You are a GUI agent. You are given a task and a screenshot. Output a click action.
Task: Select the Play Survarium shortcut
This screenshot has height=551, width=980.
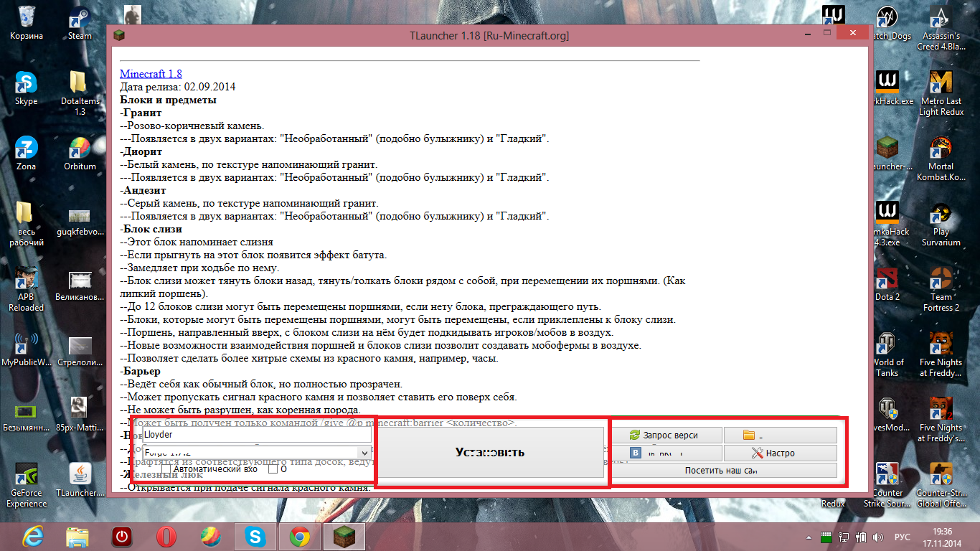(941, 224)
